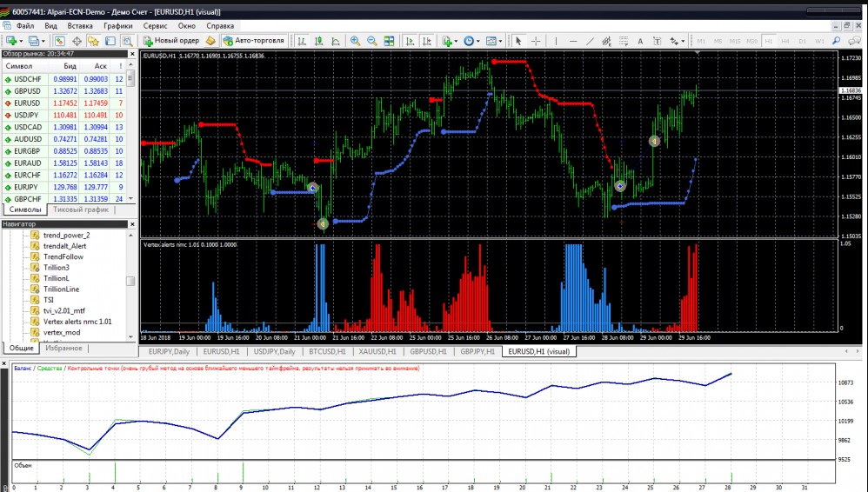Select the EURUSD row in Market Watch
868x492 pixels.
28,103
